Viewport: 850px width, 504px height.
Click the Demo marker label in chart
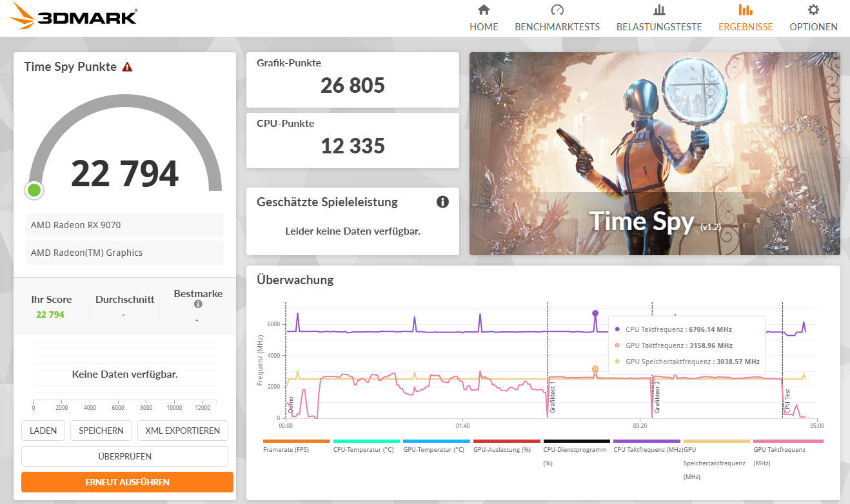tap(291, 405)
